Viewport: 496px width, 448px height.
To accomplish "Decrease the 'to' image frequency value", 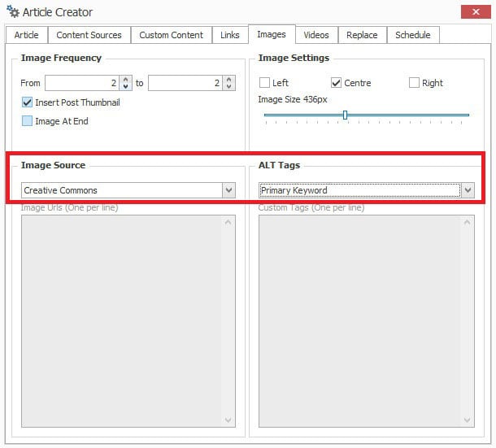I will [229, 87].
